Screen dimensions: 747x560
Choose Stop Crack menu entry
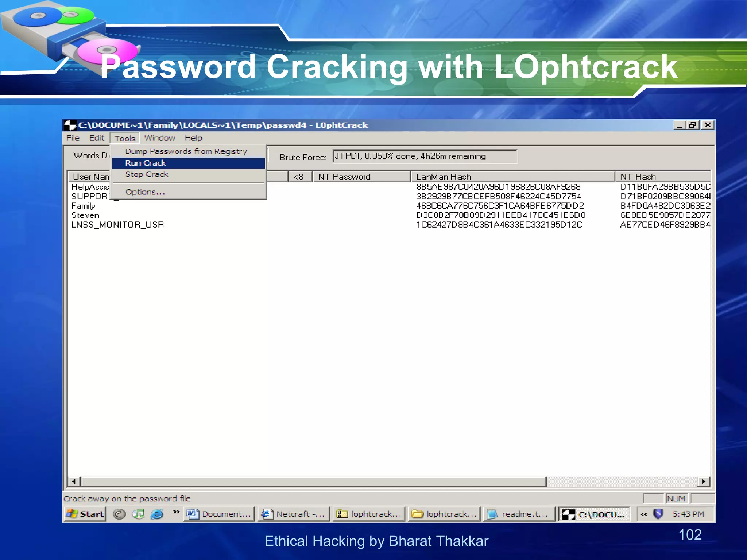[x=147, y=175]
